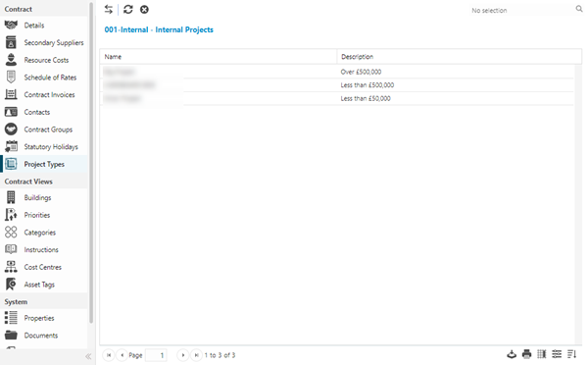The height and width of the screenshot is (365, 588).
Task: Open Schedule of Rates
Action: point(50,77)
